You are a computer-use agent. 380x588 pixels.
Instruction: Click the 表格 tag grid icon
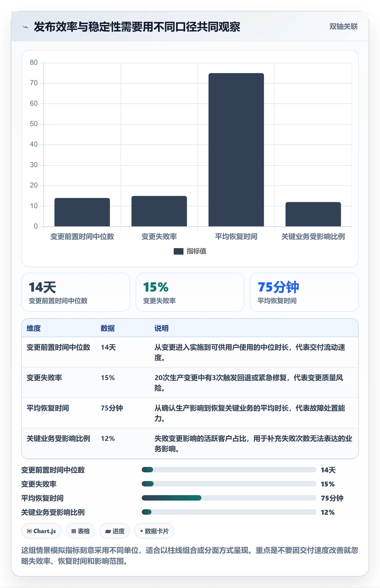pyautogui.click(x=74, y=531)
